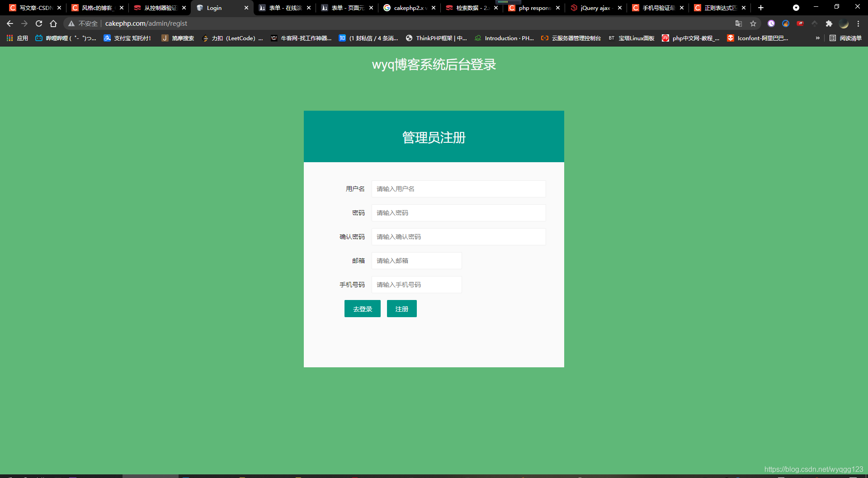Focus the 邮箱 input field
The width and height of the screenshot is (868, 478).
point(416,261)
